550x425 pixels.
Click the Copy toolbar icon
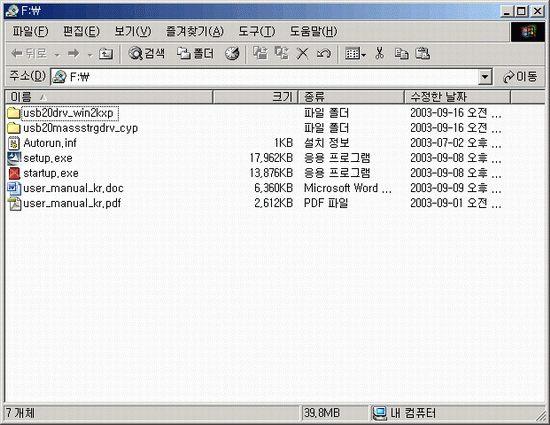(x=401, y=54)
